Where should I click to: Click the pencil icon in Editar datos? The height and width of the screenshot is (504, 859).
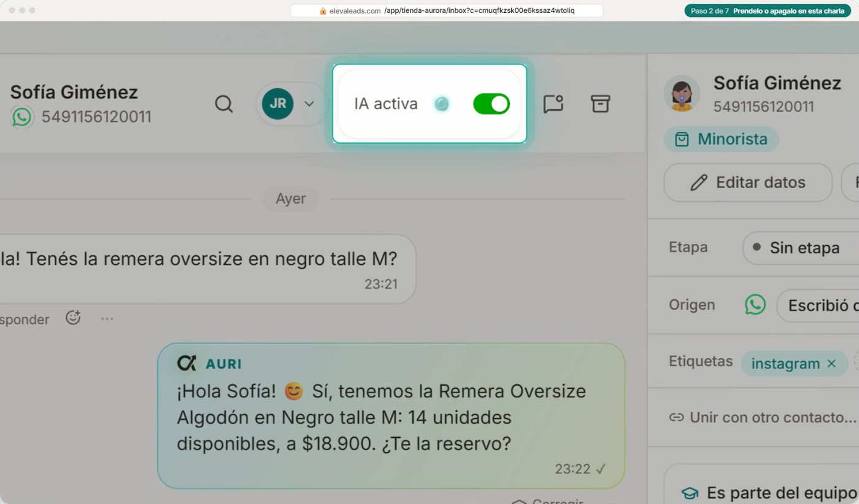click(x=699, y=182)
